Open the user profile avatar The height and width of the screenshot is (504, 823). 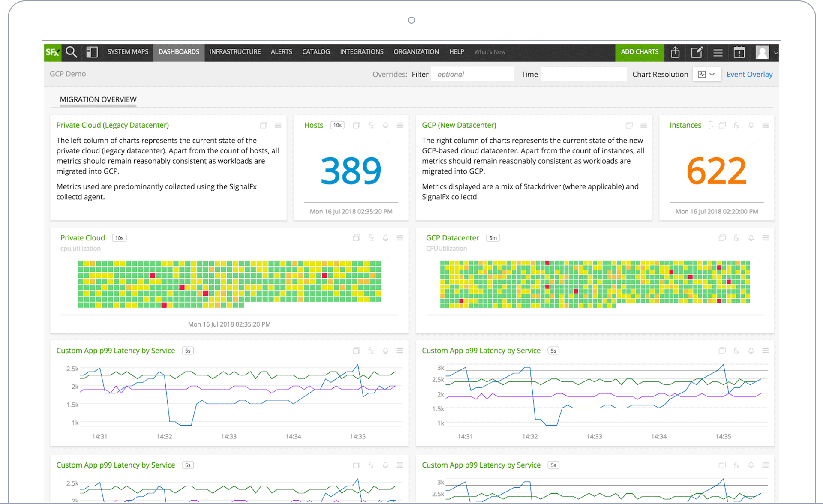(x=762, y=52)
